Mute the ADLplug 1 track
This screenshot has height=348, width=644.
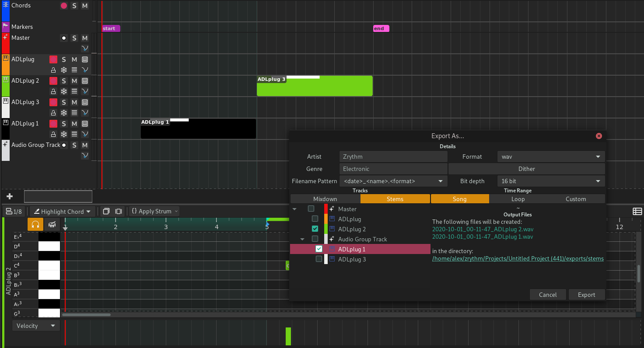[x=74, y=124]
